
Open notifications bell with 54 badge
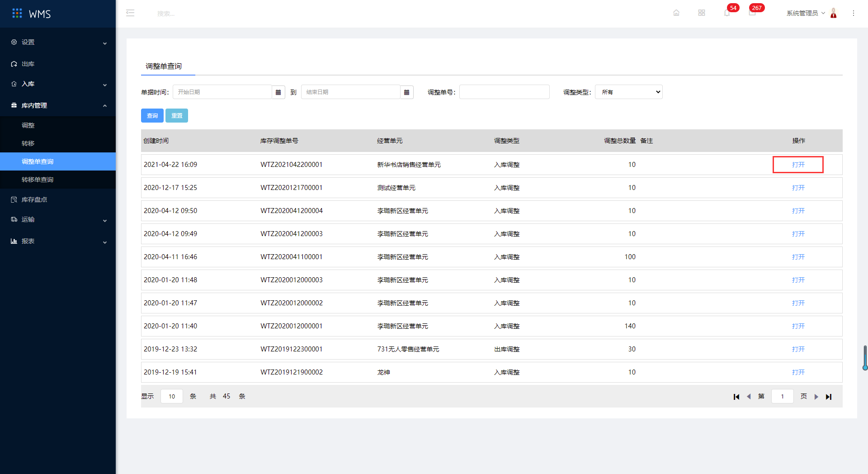tap(727, 13)
